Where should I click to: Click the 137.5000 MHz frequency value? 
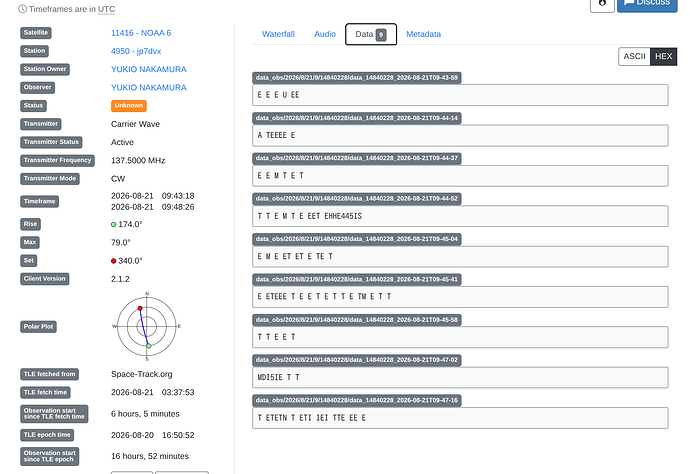pyautogui.click(x=138, y=161)
